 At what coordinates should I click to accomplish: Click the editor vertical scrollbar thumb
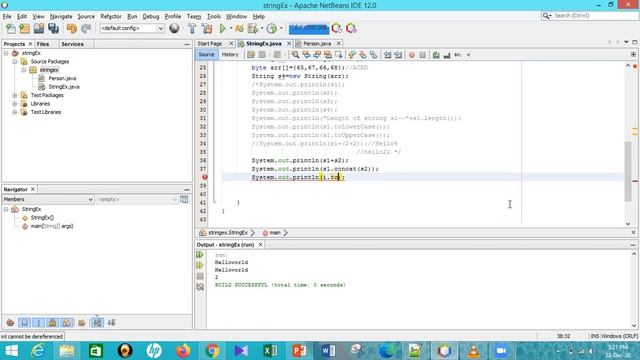628,171
